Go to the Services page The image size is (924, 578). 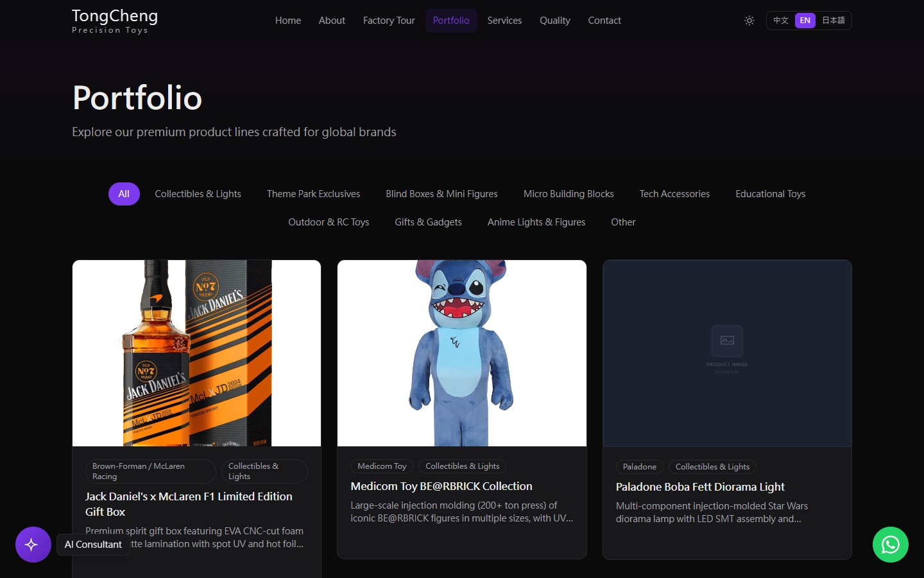point(504,21)
